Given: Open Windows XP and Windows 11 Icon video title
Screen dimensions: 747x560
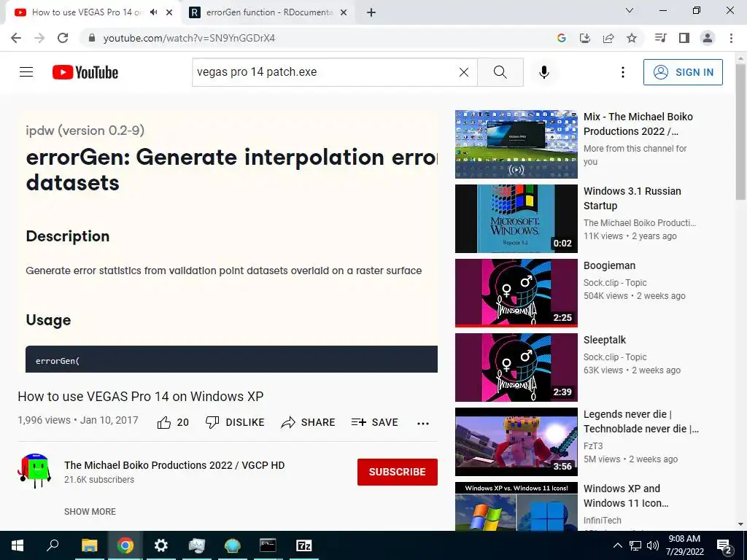Looking at the screenshot, I should [626, 496].
